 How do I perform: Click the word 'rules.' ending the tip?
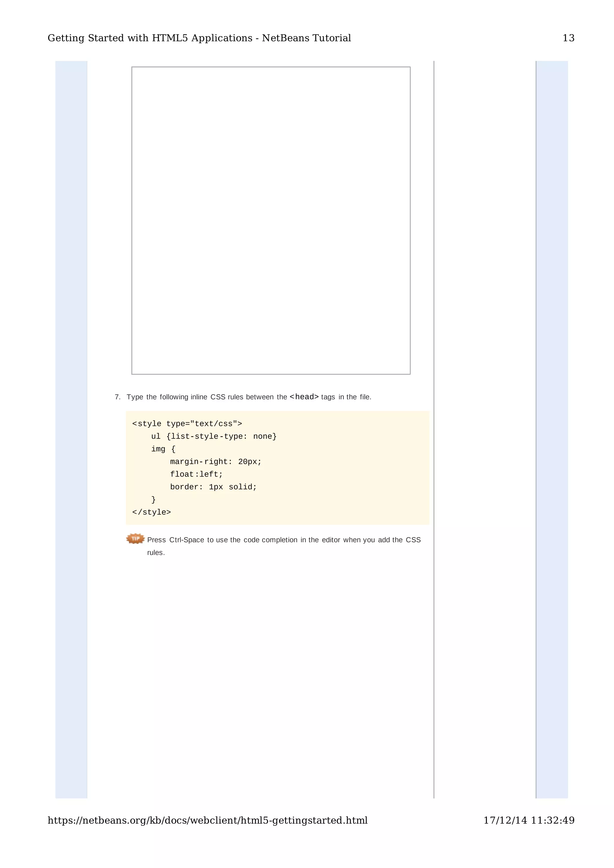pyautogui.click(x=156, y=553)
